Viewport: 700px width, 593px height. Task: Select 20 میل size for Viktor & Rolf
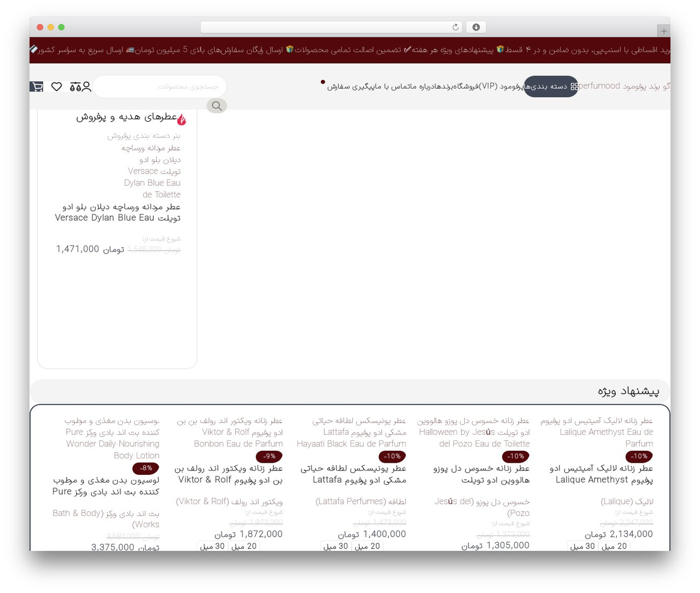243,546
